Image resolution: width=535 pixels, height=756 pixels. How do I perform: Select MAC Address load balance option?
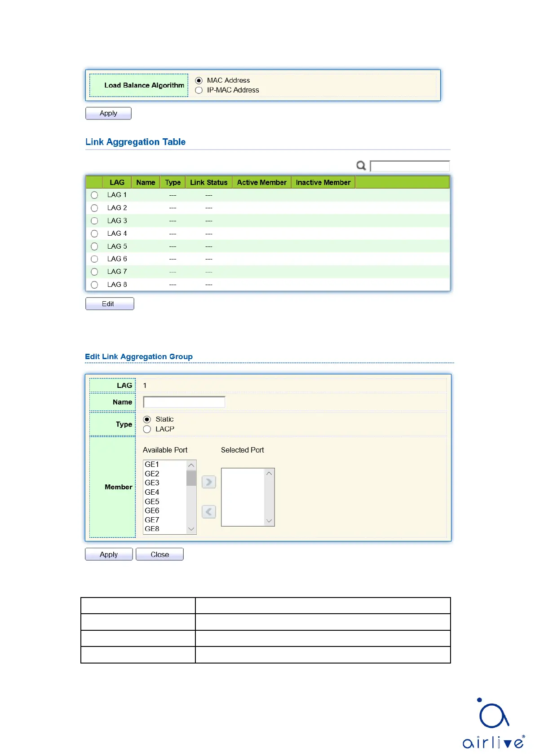click(199, 81)
